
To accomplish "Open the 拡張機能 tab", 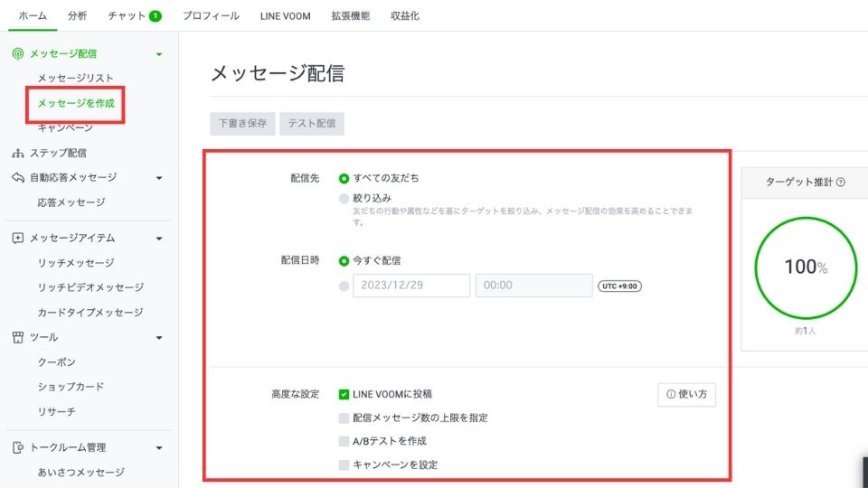I will (x=351, y=16).
